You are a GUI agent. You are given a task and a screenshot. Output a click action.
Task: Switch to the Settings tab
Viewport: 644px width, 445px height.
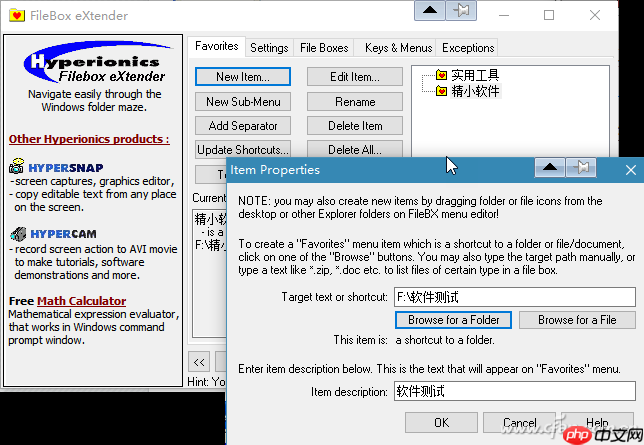[269, 48]
